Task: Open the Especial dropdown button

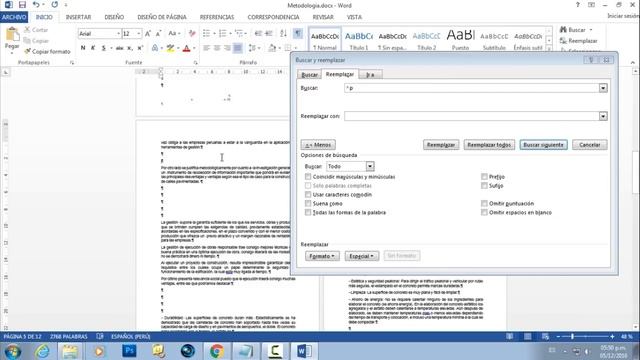Action: coord(362,256)
